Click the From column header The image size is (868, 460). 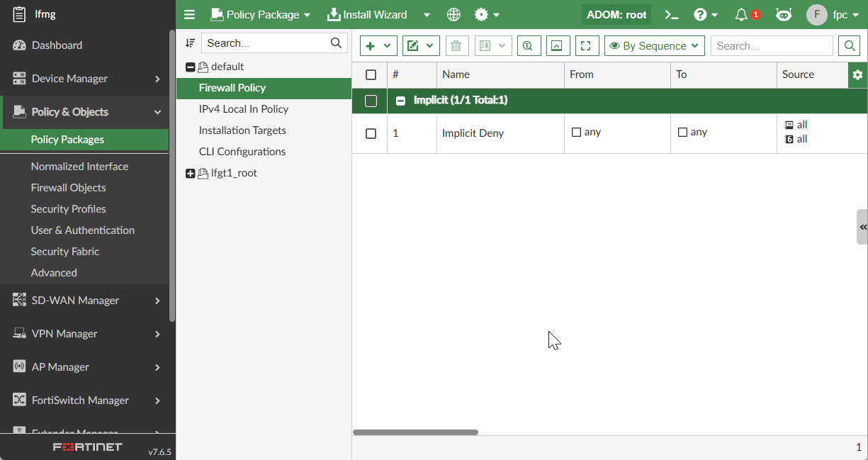tap(617, 74)
